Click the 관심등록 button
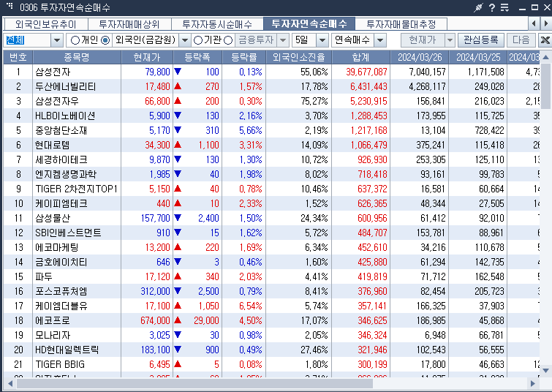Image resolution: width=552 pixels, height=392 pixels. [481, 40]
